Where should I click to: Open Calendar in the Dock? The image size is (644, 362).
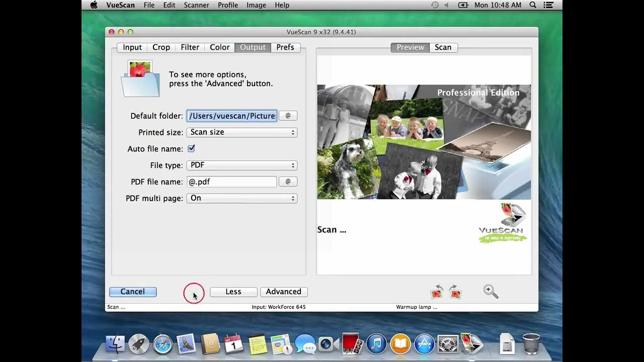point(233,344)
